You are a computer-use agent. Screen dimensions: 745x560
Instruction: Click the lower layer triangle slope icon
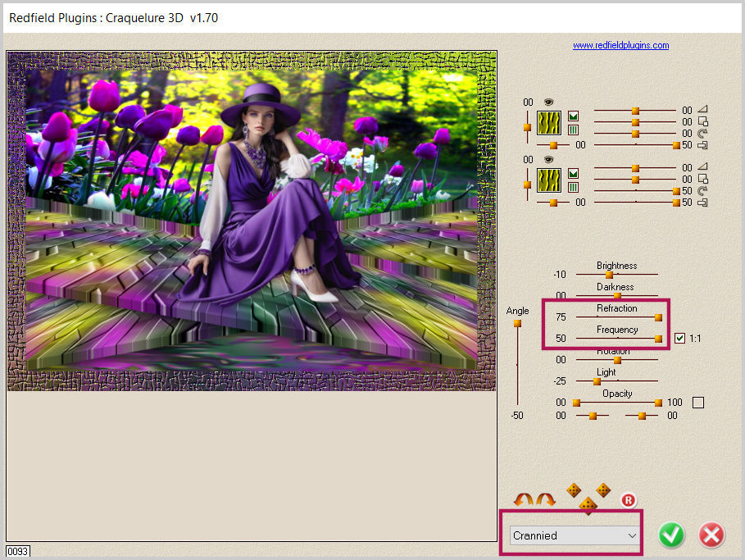point(702,167)
